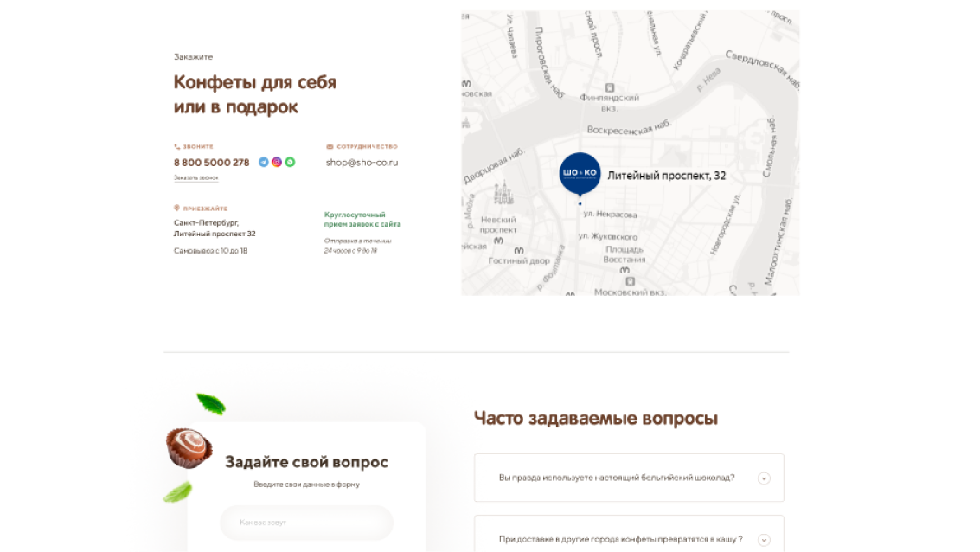
Task: Expand the delivery to other cities question chevron
Action: (764, 540)
